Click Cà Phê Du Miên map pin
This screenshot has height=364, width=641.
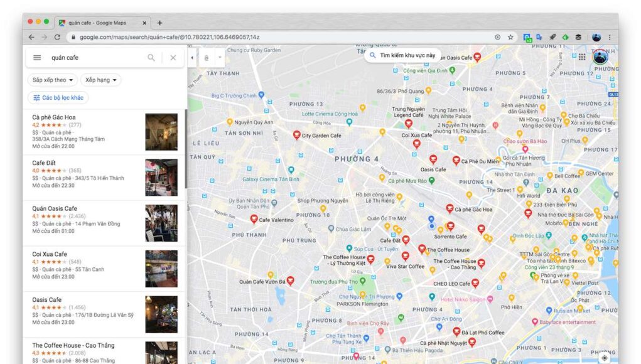click(456, 161)
